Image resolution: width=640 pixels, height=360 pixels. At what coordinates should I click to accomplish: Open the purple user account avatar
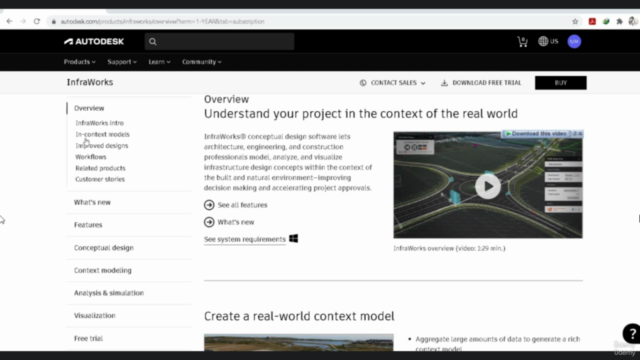click(x=574, y=41)
